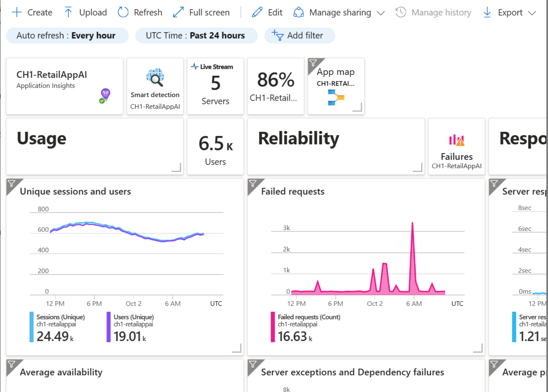Open the Smart detection magnifier tile icon
The image size is (548, 392).
pyautogui.click(x=155, y=77)
